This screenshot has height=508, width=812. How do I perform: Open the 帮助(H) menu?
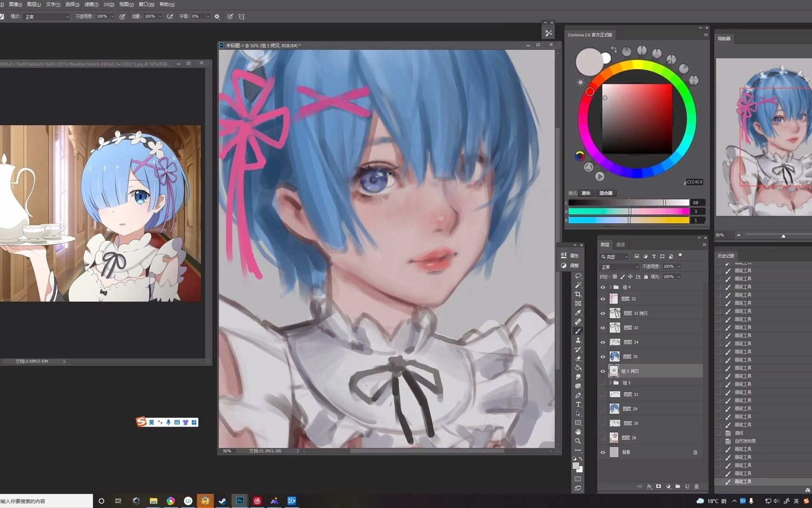[x=167, y=4]
